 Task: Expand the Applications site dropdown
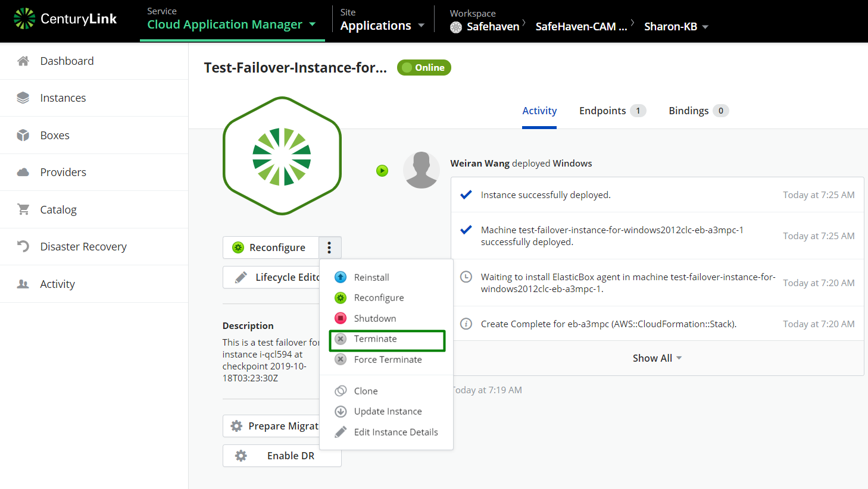point(382,26)
